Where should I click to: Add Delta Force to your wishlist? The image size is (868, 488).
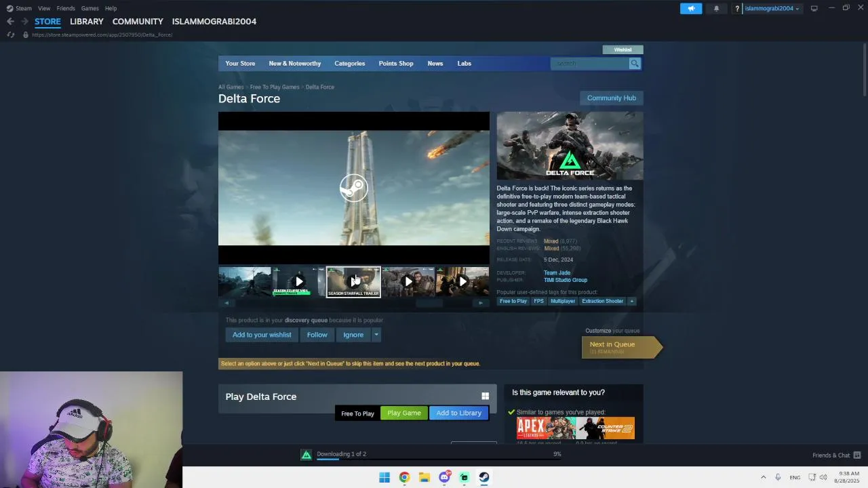coord(262,335)
